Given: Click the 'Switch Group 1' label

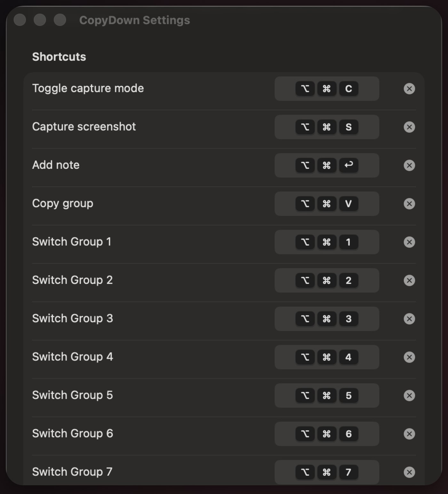Looking at the screenshot, I should coord(72,242).
